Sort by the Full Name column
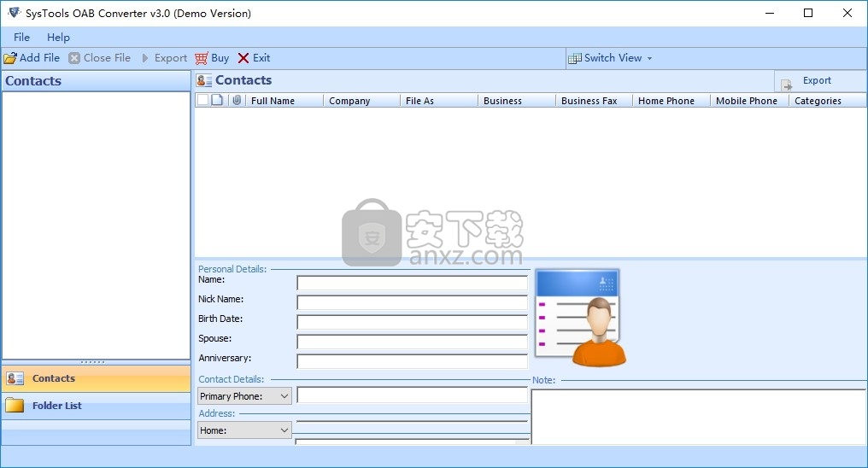The image size is (868, 468). (x=284, y=101)
